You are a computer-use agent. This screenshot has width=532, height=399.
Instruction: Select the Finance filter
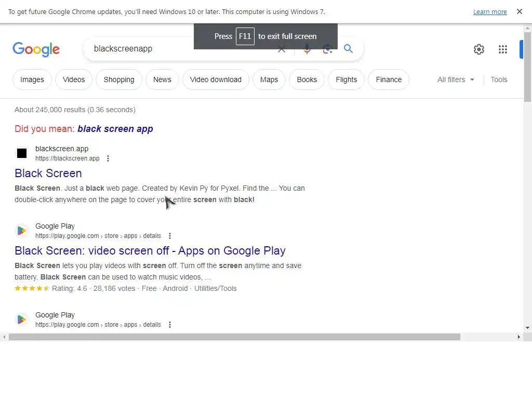tap(389, 79)
